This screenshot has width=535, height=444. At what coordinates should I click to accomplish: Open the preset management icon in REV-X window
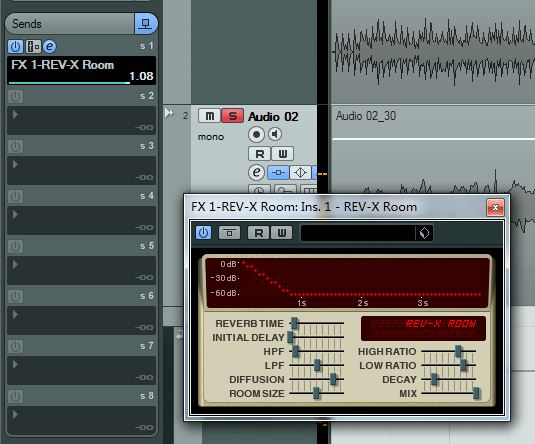click(x=424, y=233)
